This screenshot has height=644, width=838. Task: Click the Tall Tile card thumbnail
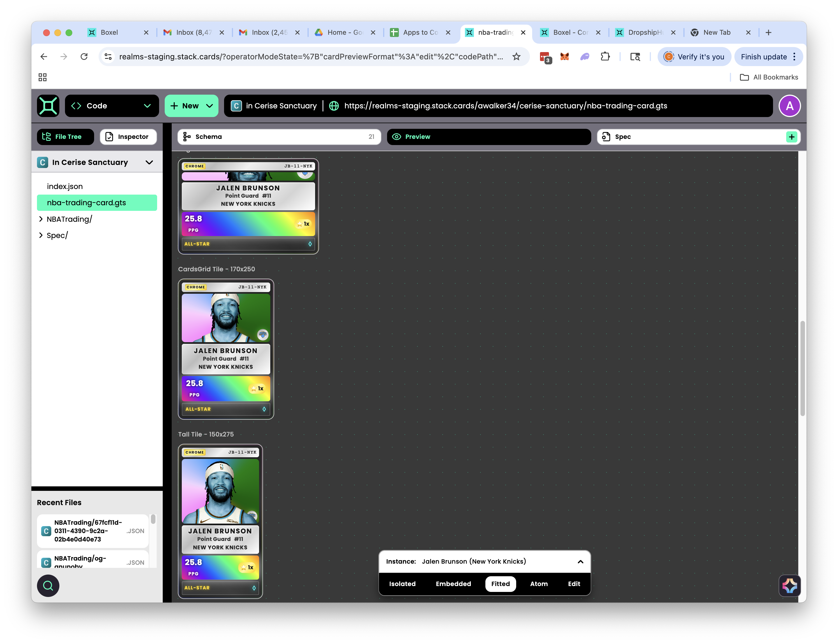pos(220,521)
